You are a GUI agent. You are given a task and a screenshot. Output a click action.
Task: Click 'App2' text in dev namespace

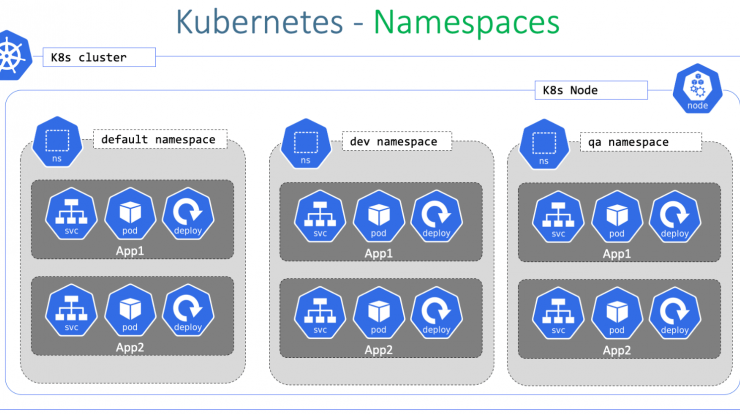(378, 350)
